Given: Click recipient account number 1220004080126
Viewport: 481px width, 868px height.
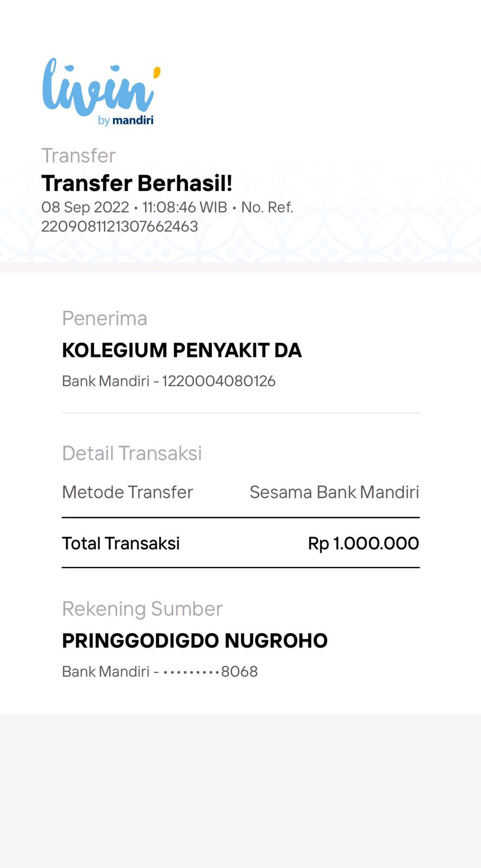Looking at the screenshot, I should [x=219, y=381].
